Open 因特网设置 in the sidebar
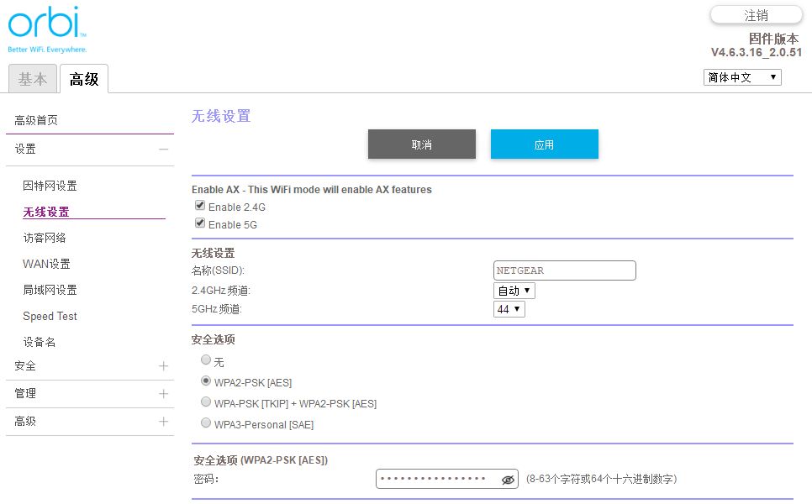Viewport: 812px width, 504px height. 50,186
